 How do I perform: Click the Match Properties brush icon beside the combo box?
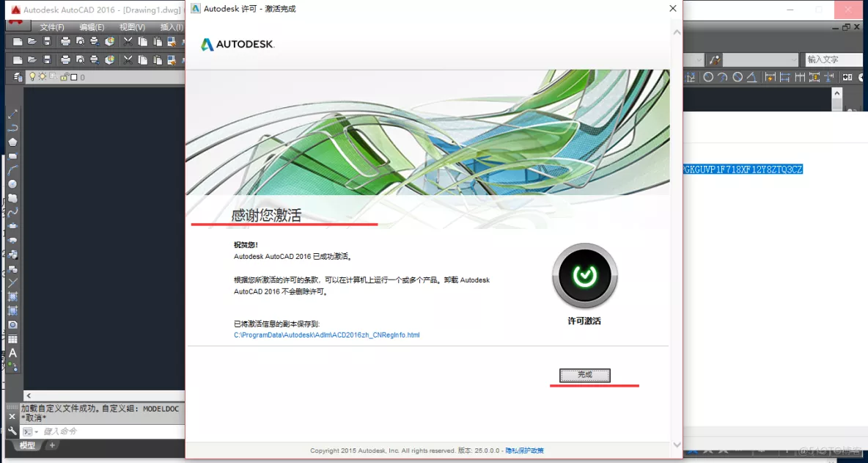715,60
